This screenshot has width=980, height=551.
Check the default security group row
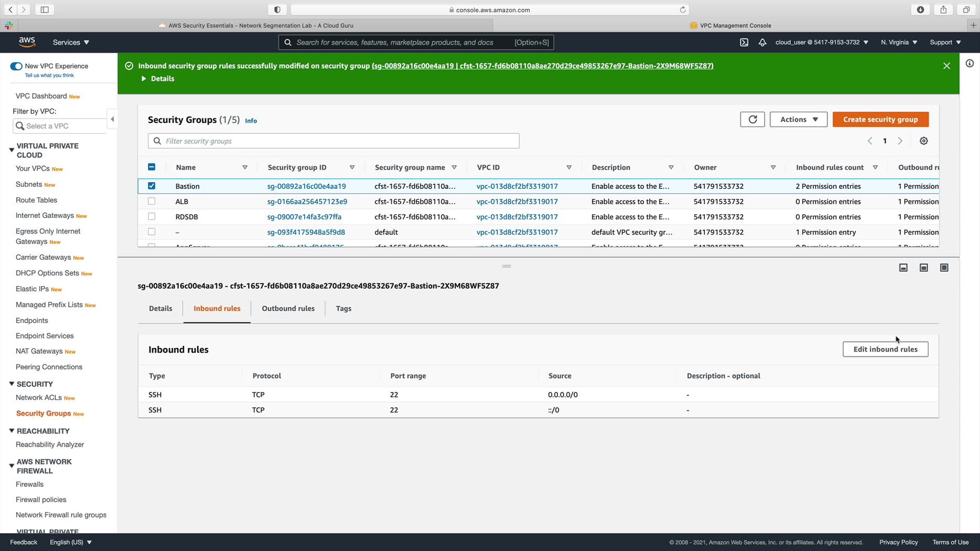click(152, 231)
